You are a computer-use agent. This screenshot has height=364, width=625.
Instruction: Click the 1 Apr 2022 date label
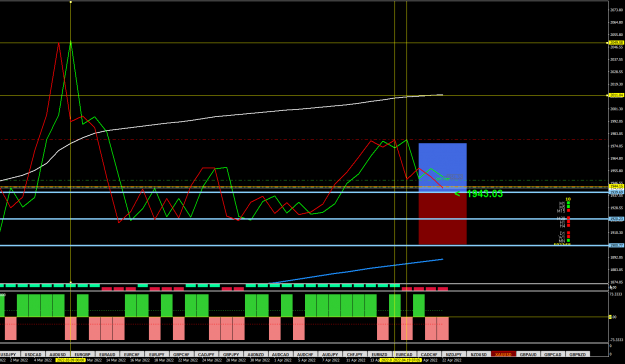(x=283, y=360)
